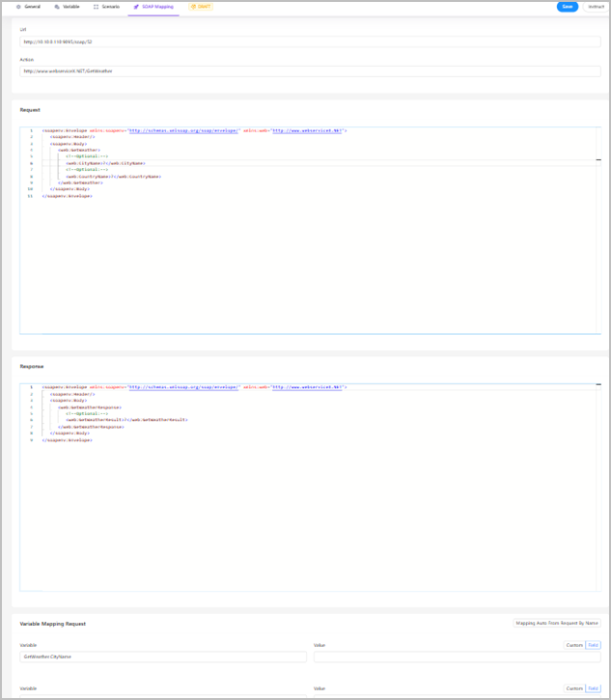This screenshot has height=700, width=611.
Task: Select Custom in the lower mapping row
Action: 574,688
